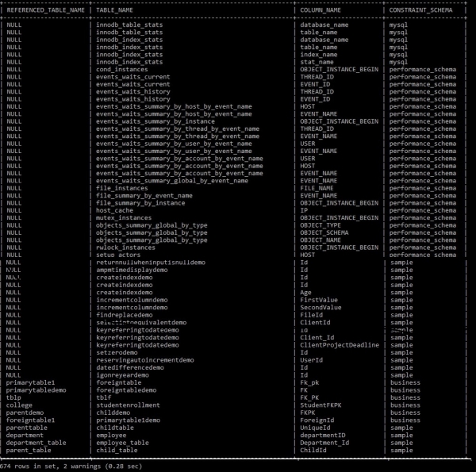Click the StudentFKPK column name
The height and width of the screenshot is (472, 476).
point(321,405)
